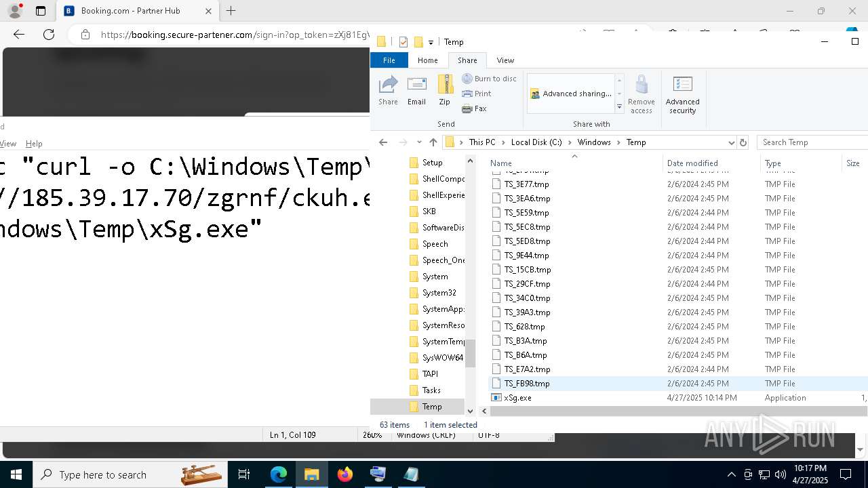Click the navigation pane scroll-down arrow
Image resolution: width=868 pixels, height=488 pixels.
(470, 410)
